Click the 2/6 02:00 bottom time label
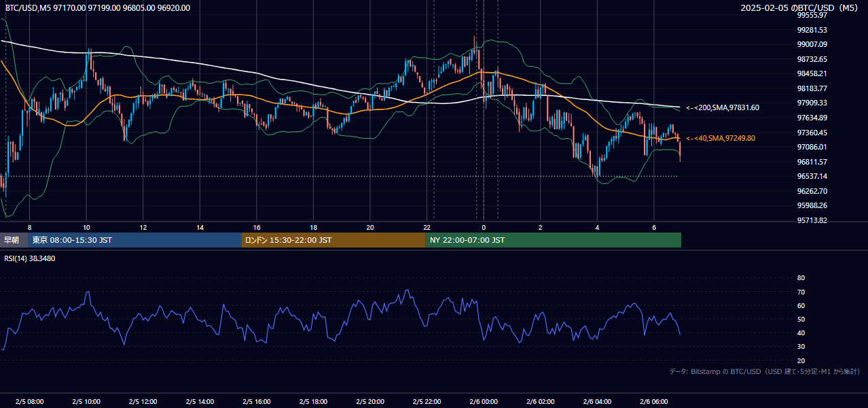This screenshot has height=408, width=868. tap(540, 402)
